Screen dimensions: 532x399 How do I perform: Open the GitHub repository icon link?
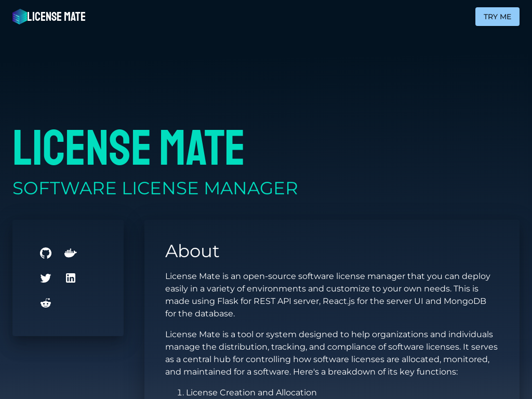[46, 253]
